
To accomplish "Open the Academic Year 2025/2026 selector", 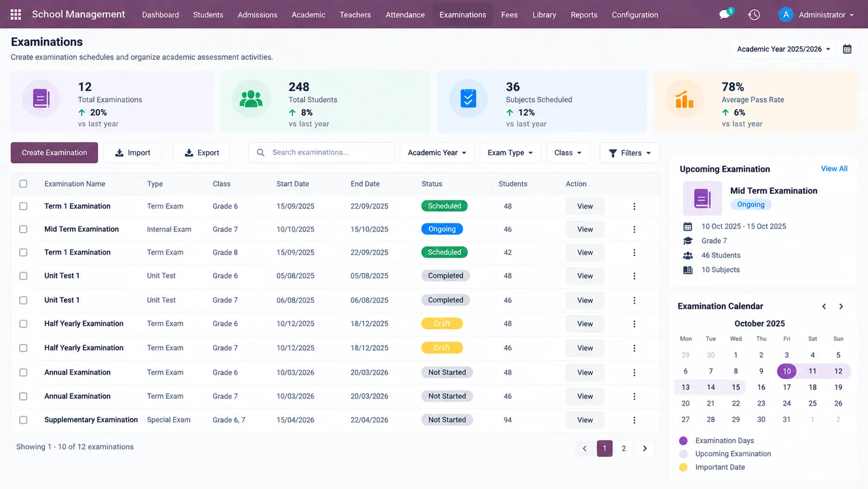I will (783, 49).
